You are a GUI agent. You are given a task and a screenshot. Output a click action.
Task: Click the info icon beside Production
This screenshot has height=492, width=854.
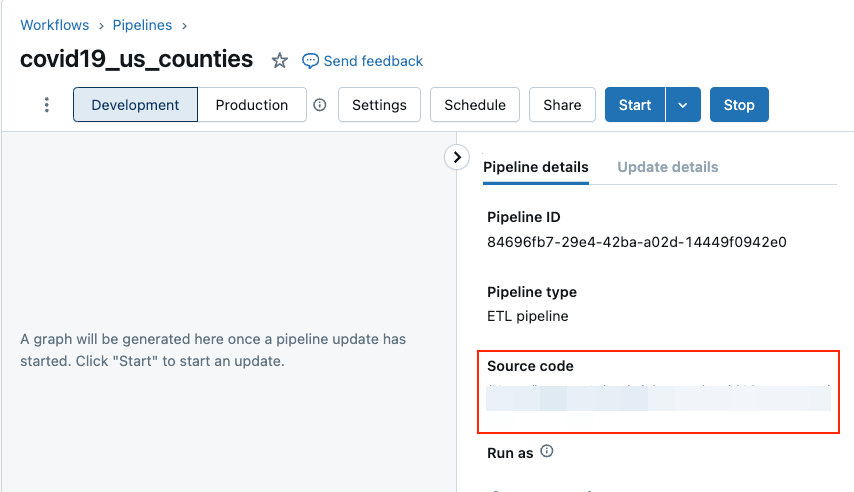[320, 105]
